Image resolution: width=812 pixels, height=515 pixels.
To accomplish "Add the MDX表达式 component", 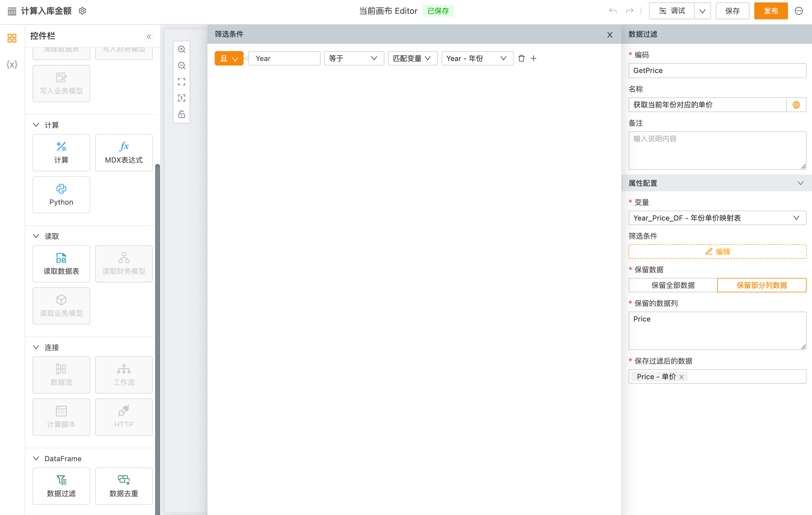I will tap(124, 153).
